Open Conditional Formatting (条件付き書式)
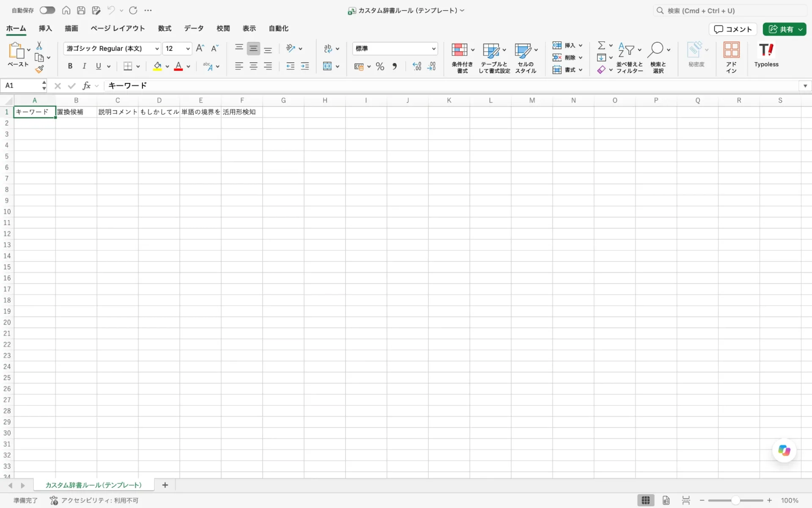This screenshot has width=812, height=508. [x=462, y=58]
